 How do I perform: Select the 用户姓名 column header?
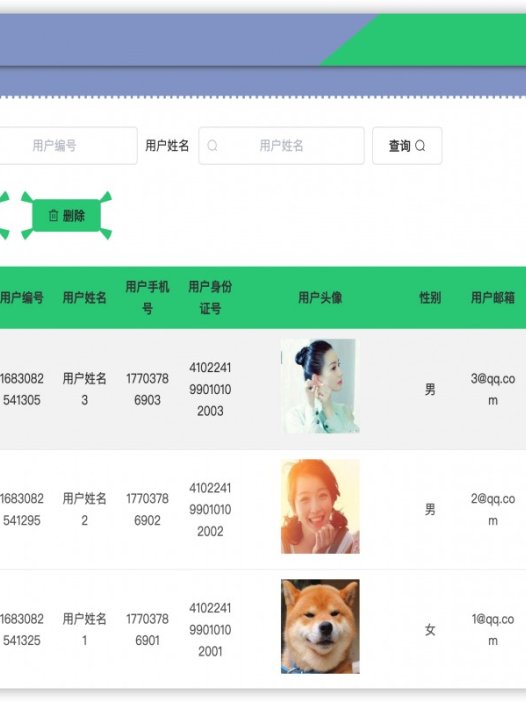[x=85, y=297]
